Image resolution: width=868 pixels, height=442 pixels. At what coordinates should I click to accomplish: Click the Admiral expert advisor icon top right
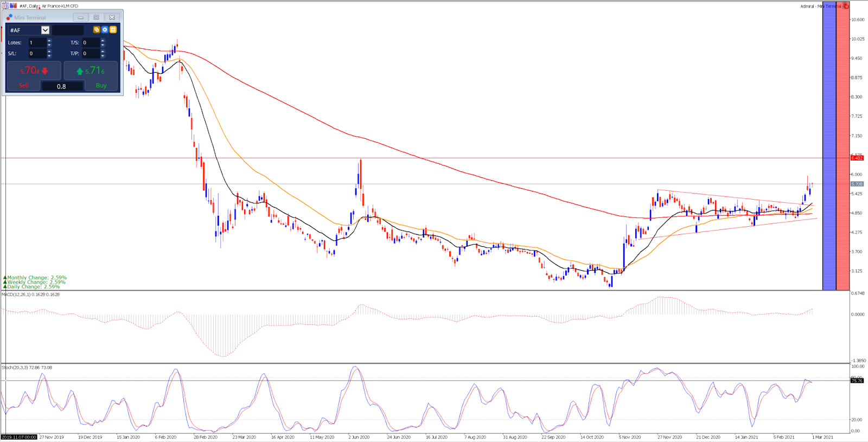pyautogui.click(x=846, y=6)
